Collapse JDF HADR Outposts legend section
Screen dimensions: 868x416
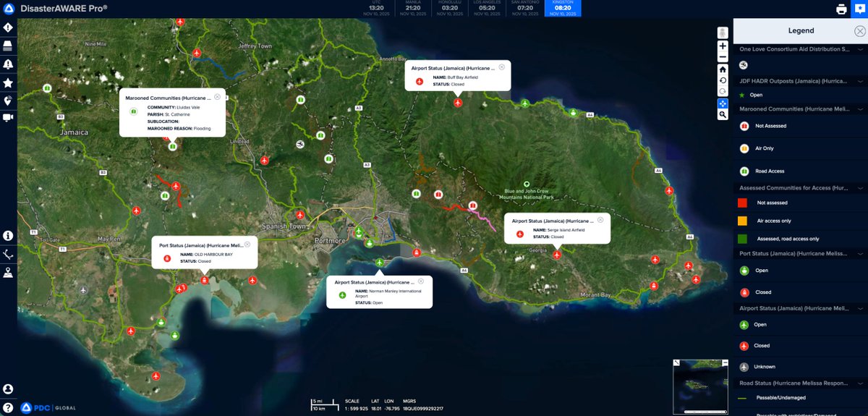pos(859,81)
